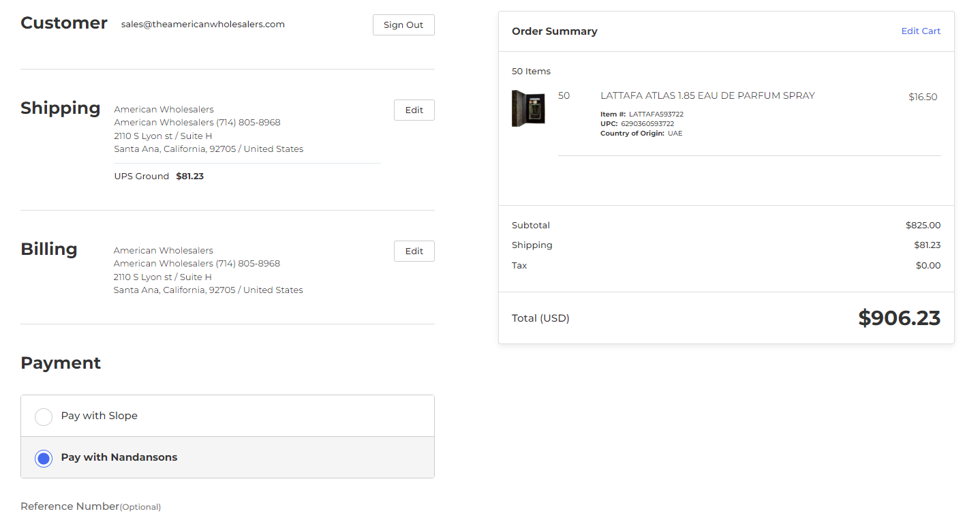Click the customer email sales@theamericanwholesalers.com
The image size is (980, 520).
point(203,25)
